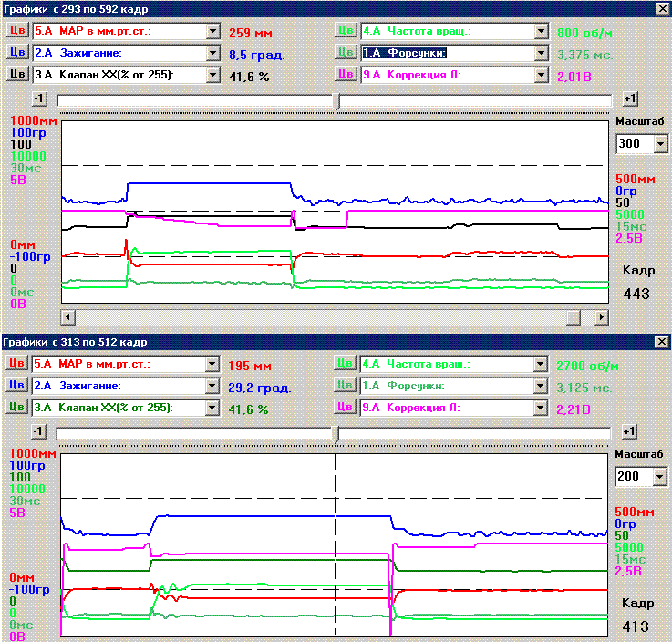
Task: Open the MAP в мм.рт.ст. dropdown in the top window
Action: click(213, 30)
